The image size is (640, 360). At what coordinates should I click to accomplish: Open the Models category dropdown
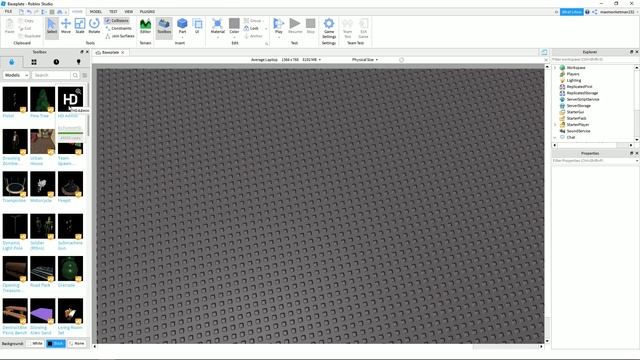pos(16,75)
